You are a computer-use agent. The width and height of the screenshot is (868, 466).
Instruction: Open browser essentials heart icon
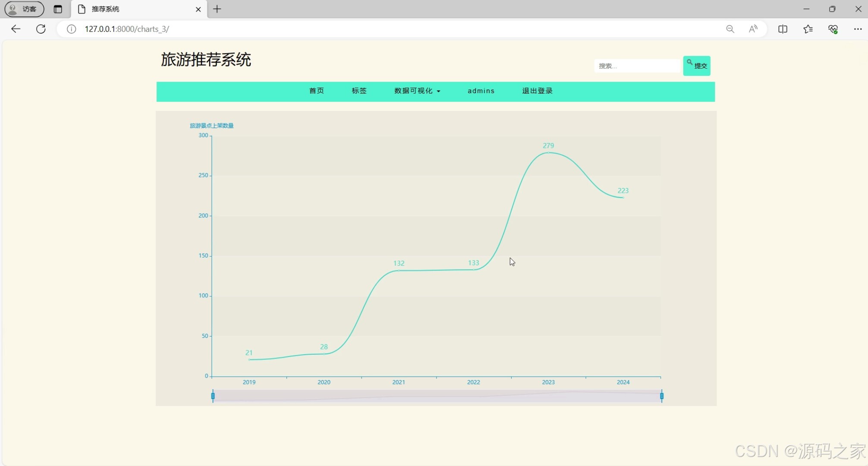coord(833,29)
